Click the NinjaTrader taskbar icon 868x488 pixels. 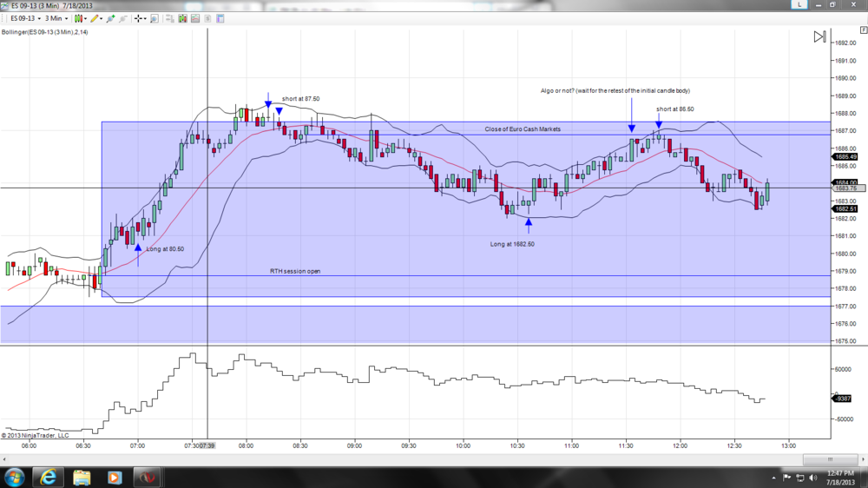click(148, 477)
